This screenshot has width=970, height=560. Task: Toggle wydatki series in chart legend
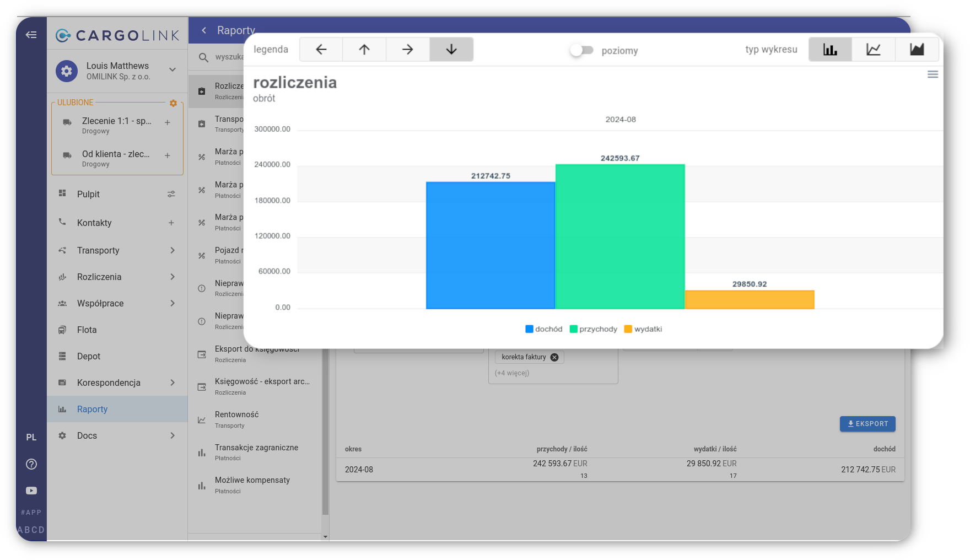(643, 329)
